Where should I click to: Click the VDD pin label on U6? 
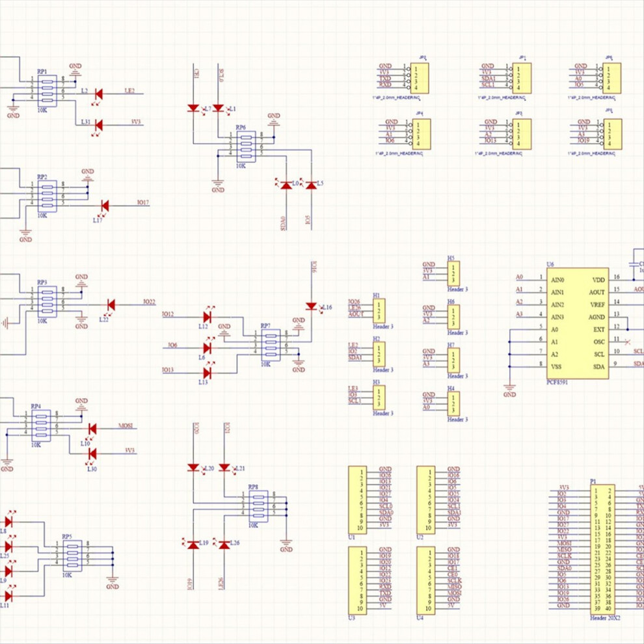(598, 280)
